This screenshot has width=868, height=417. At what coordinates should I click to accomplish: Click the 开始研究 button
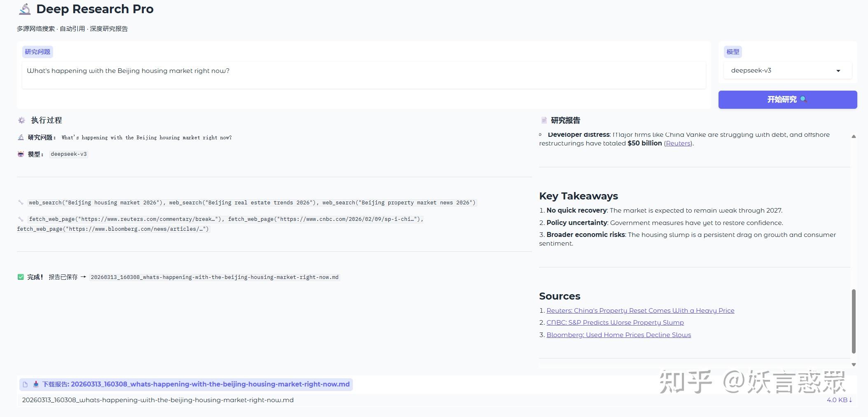point(788,100)
